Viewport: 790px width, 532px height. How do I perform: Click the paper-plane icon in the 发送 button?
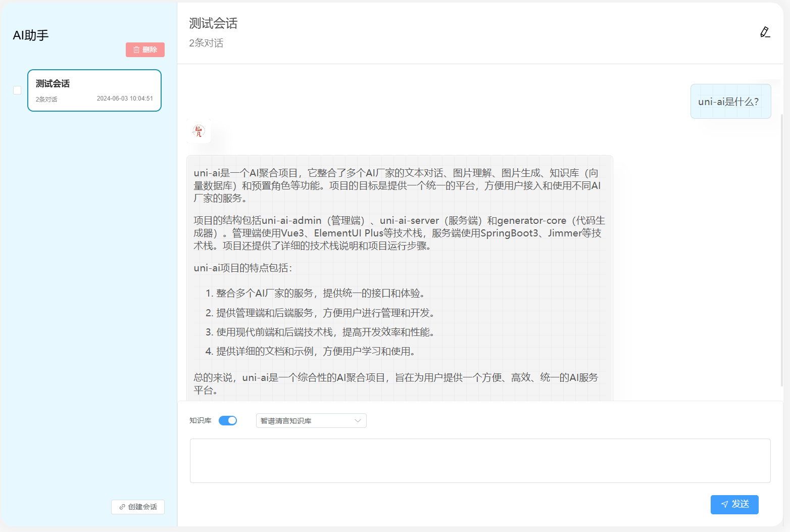723,504
